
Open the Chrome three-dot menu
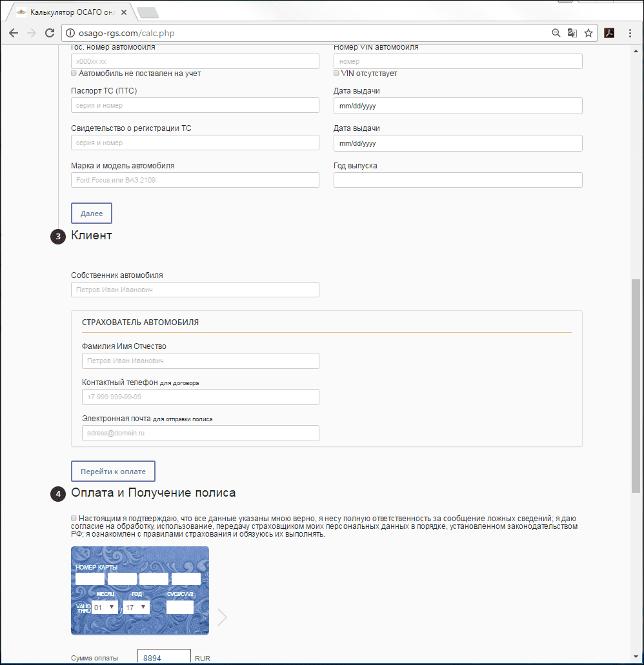[x=630, y=33]
